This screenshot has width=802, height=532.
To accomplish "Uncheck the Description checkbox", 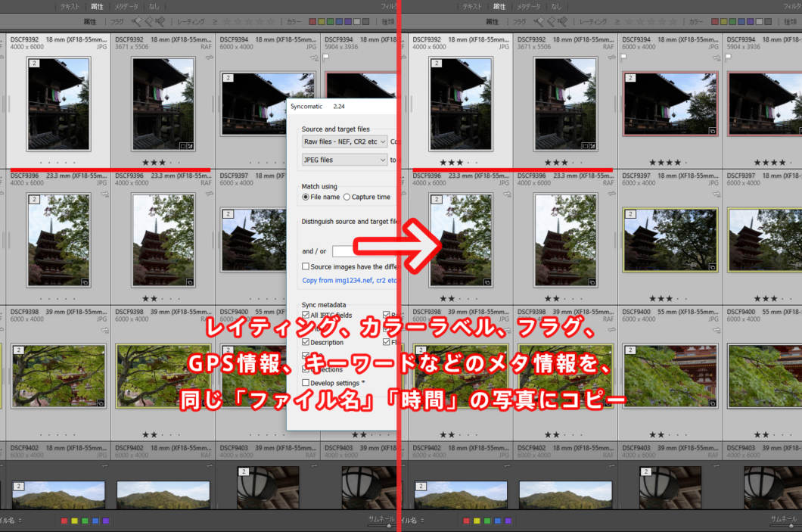I will coord(306,342).
